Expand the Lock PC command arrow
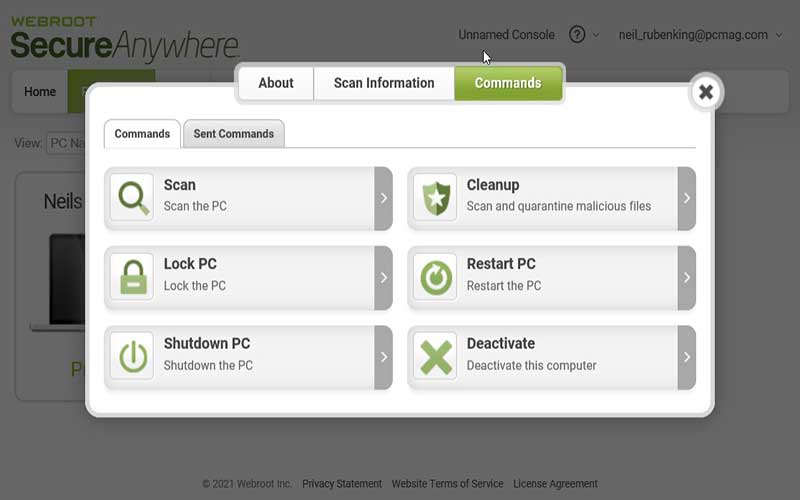Screen dimensions: 800x500 click(383, 277)
